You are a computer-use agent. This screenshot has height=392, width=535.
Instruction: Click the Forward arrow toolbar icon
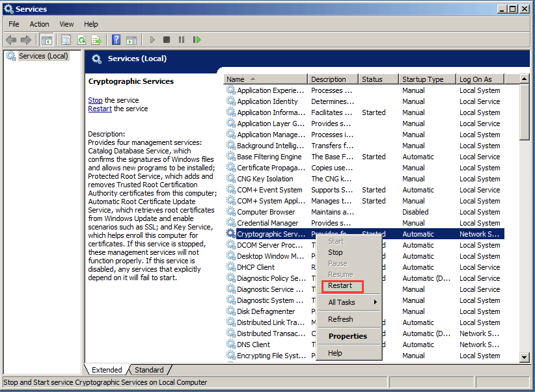pyautogui.click(x=26, y=40)
